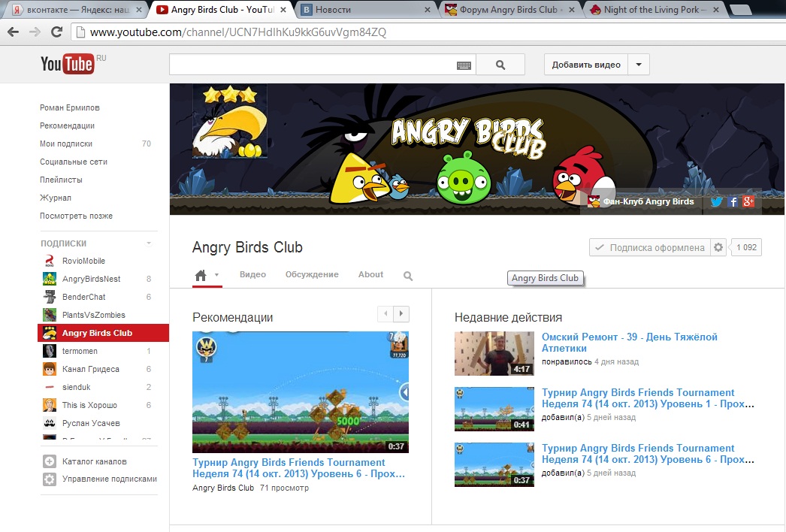Viewport: 786px width, 532px height.
Task: Click subscriber count 1 092
Action: pos(746,247)
